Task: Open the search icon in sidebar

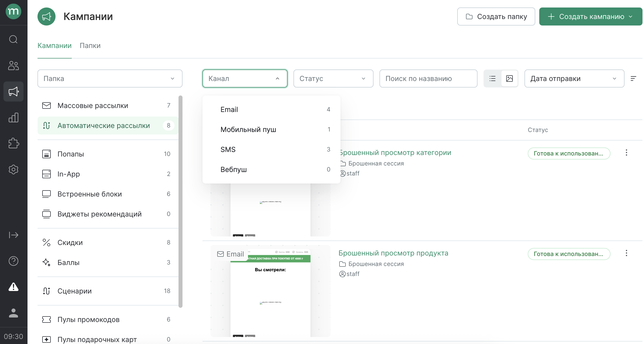Action: (x=13, y=39)
